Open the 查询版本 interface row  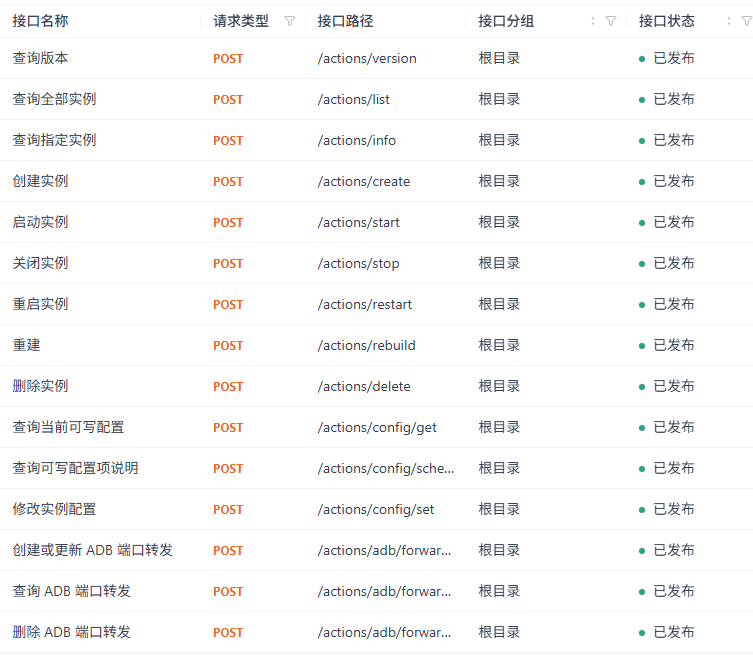(x=376, y=58)
